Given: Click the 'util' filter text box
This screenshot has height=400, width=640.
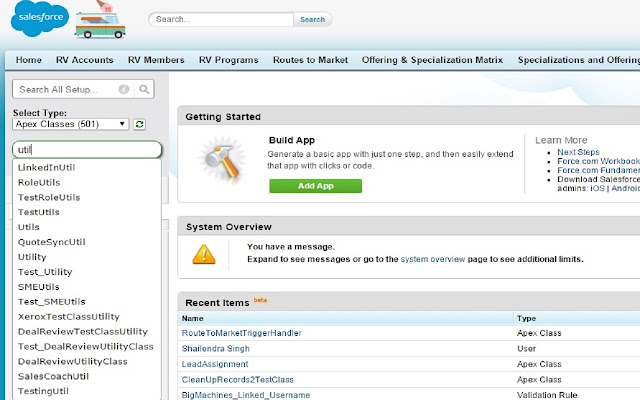Looking at the screenshot, I should (x=87, y=149).
